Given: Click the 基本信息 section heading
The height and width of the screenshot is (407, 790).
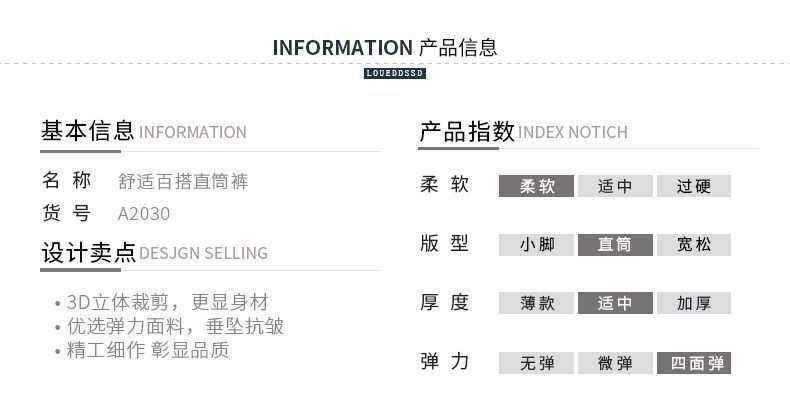Looking at the screenshot, I should 88,131.
